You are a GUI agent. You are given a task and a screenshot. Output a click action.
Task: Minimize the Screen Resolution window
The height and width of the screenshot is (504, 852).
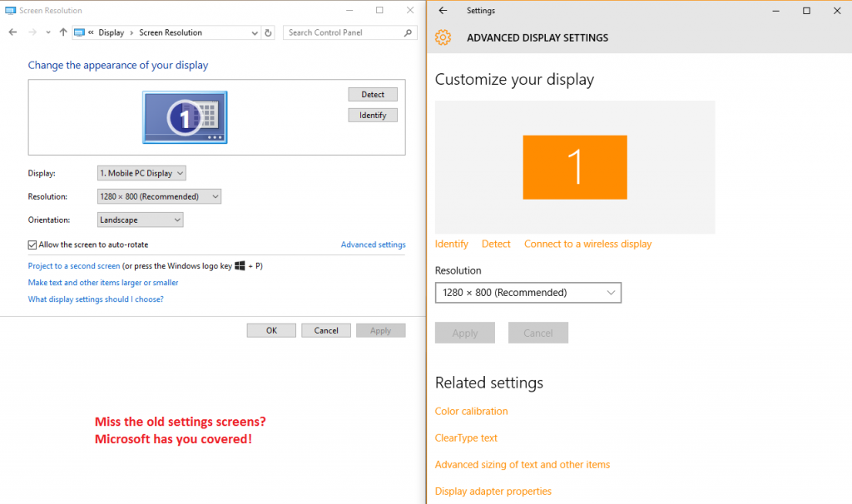tap(349, 10)
